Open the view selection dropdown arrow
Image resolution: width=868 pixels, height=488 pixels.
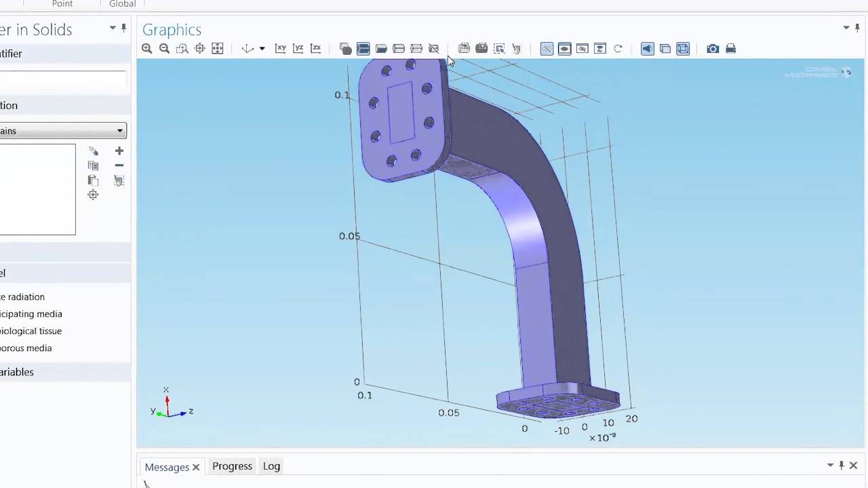point(262,48)
